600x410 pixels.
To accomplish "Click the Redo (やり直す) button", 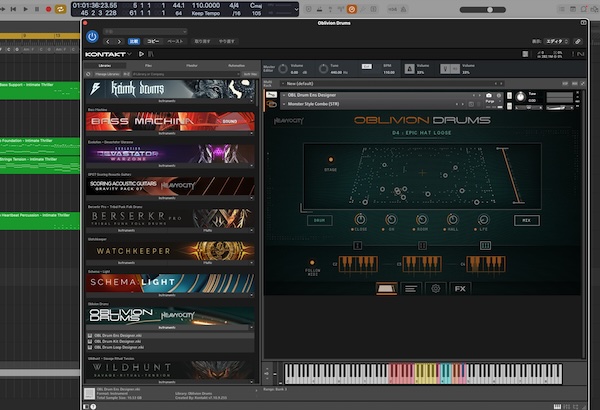I will [x=227, y=41].
